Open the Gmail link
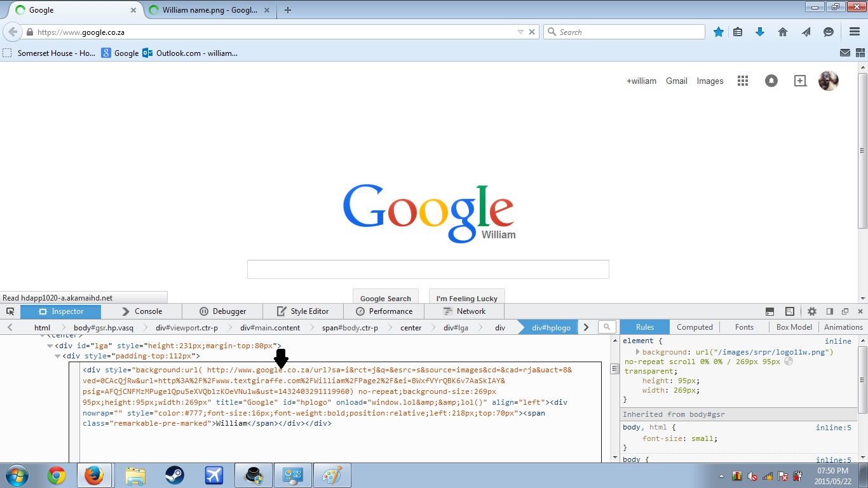868x488 pixels. pyautogui.click(x=677, y=81)
